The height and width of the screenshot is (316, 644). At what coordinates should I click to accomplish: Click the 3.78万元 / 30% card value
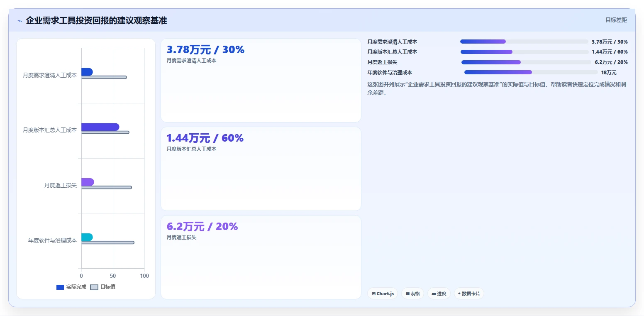coord(205,50)
